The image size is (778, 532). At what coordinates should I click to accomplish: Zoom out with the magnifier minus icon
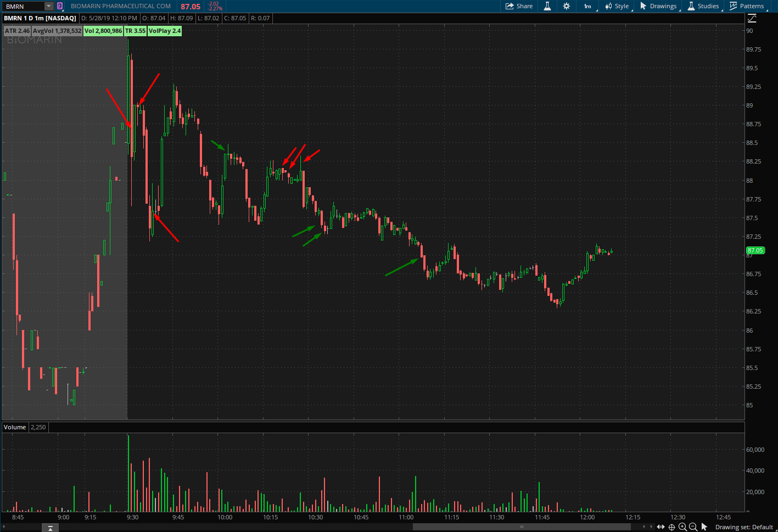point(693,527)
